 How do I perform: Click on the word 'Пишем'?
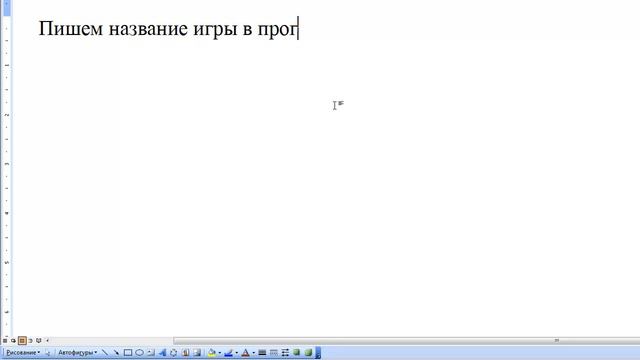tap(71, 29)
